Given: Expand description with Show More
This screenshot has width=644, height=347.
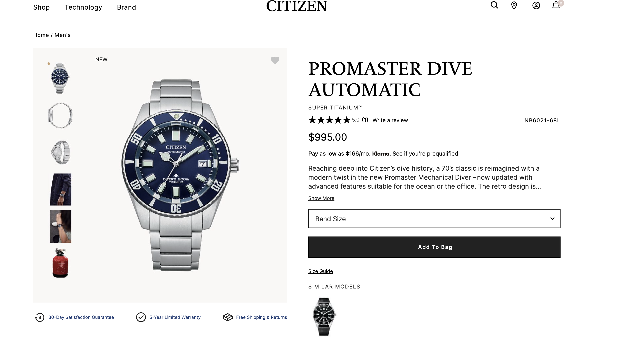Looking at the screenshot, I should [x=321, y=198].
